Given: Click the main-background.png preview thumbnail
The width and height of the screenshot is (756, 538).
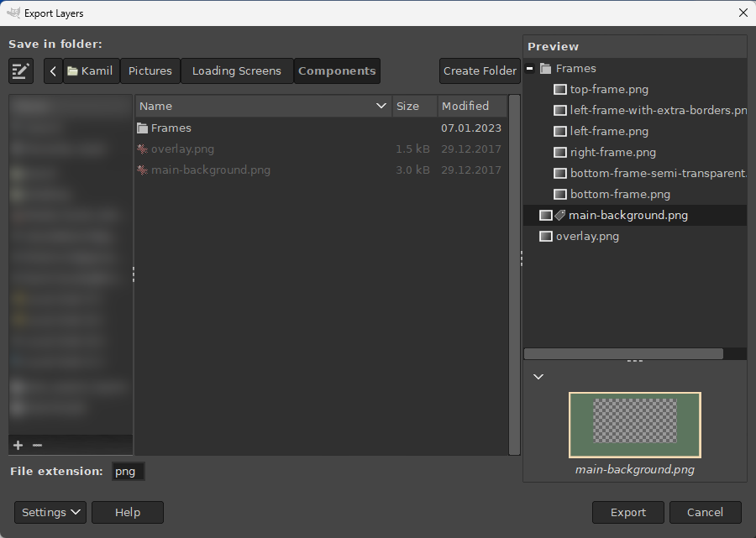Looking at the screenshot, I should pos(634,425).
